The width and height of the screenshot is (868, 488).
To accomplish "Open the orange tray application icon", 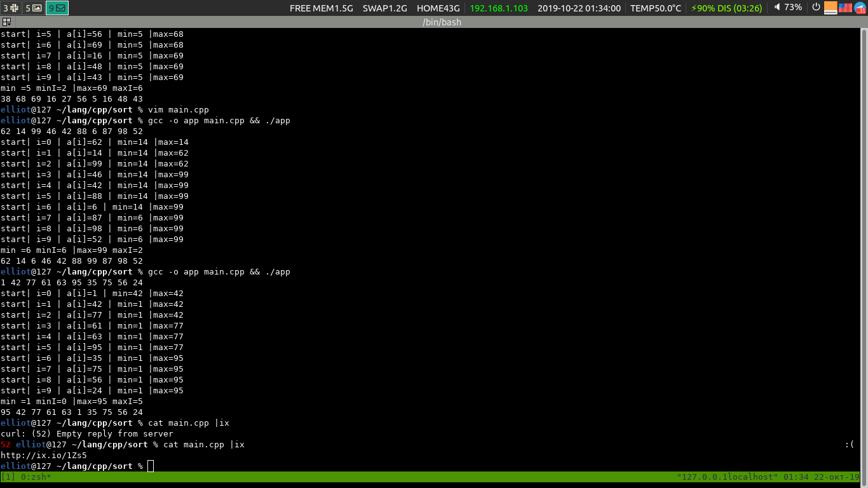I will click(x=831, y=8).
